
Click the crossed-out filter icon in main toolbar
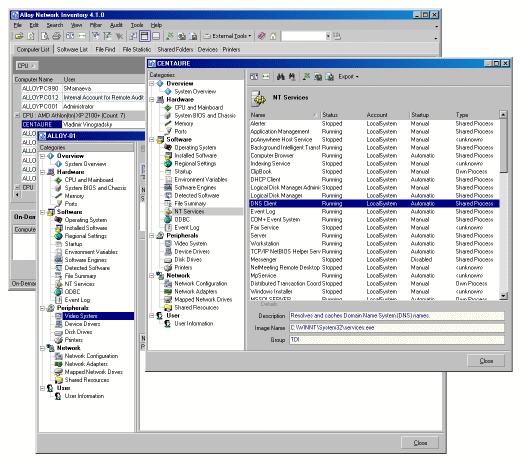pyautogui.click(x=119, y=36)
